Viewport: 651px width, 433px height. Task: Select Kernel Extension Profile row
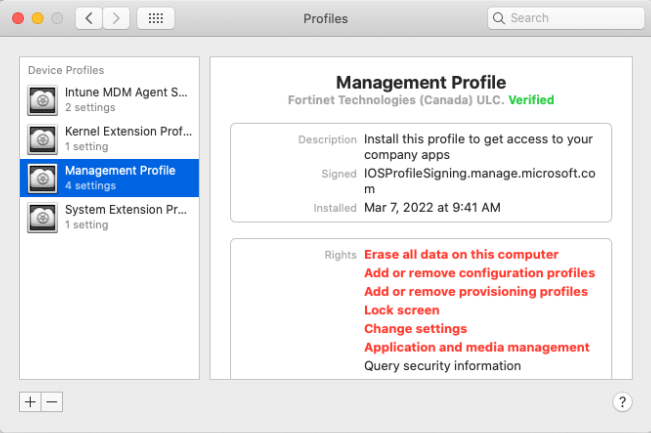[125, 138]
